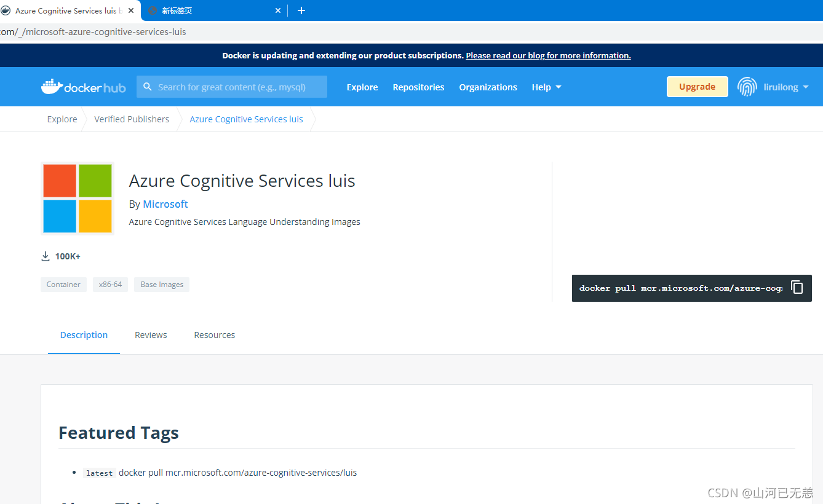Screen dimensions: 823x504
Task: Click the Microsoft logo image
Action: [78, 199]
